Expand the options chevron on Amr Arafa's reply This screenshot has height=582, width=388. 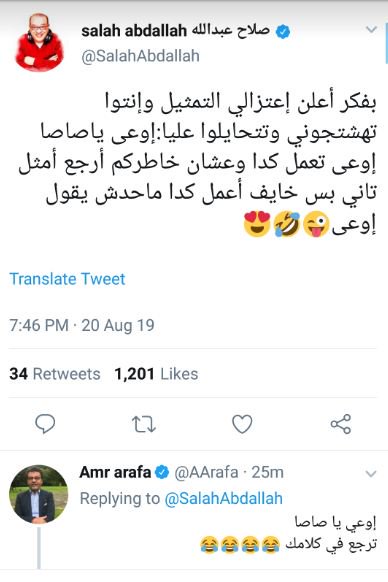[371, 474]
